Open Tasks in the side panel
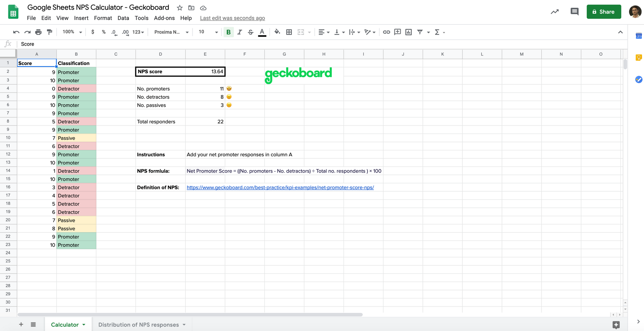The image size is (644, 331). tap(639, 80)
